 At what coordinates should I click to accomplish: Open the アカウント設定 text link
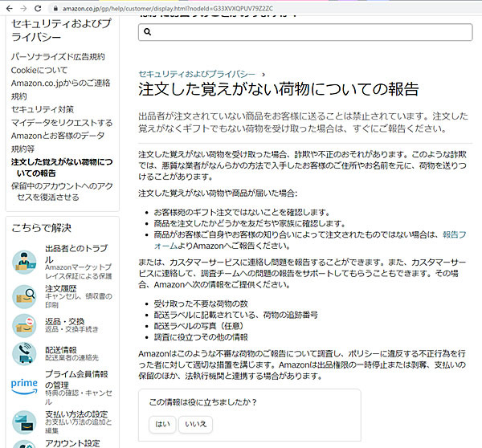pos(72,443)
